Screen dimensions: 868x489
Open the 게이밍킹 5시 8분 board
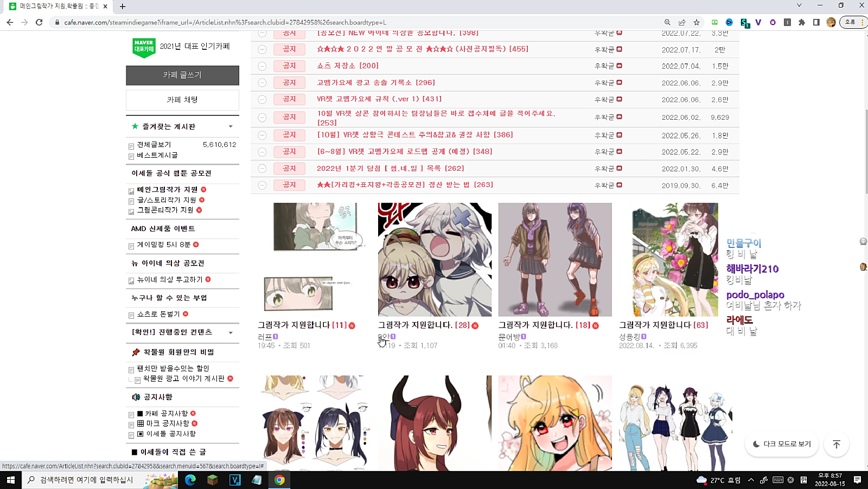(164, 244)
